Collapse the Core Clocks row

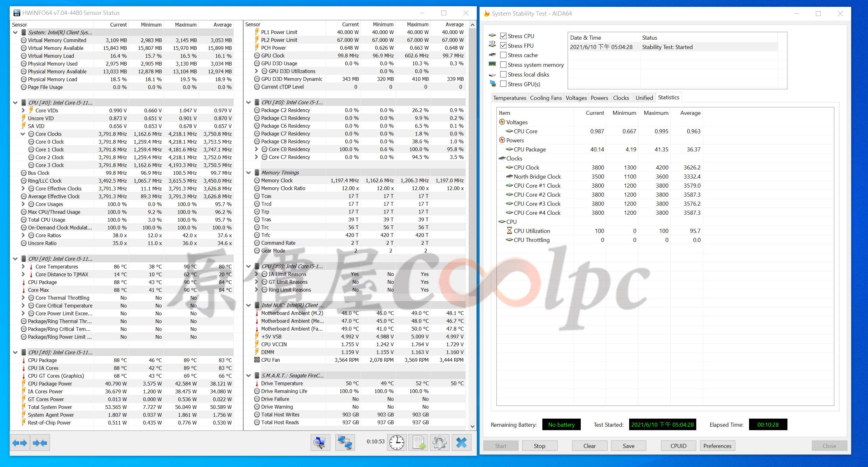23,134
